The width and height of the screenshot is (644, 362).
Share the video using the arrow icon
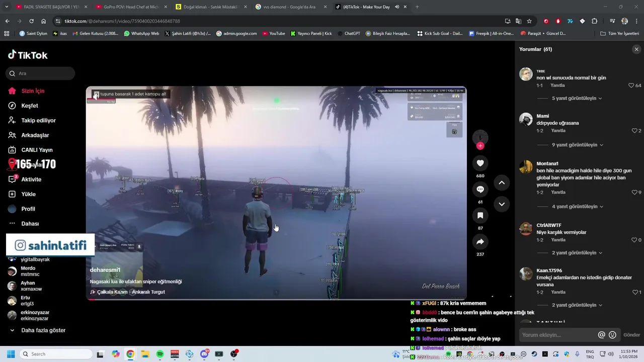[480, 242]
